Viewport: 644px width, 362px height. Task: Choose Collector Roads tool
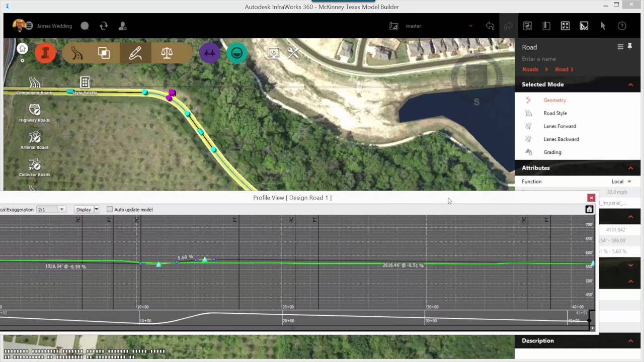pyautogui.click(x=34, y=167)
